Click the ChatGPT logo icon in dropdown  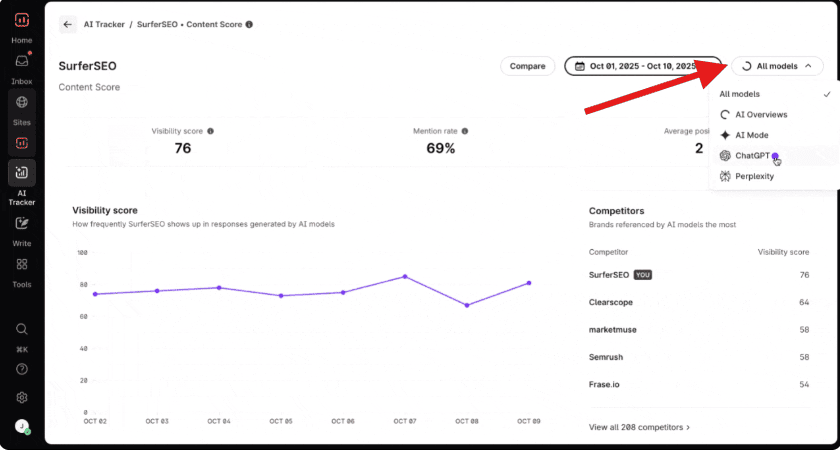[x=725, y=156]
